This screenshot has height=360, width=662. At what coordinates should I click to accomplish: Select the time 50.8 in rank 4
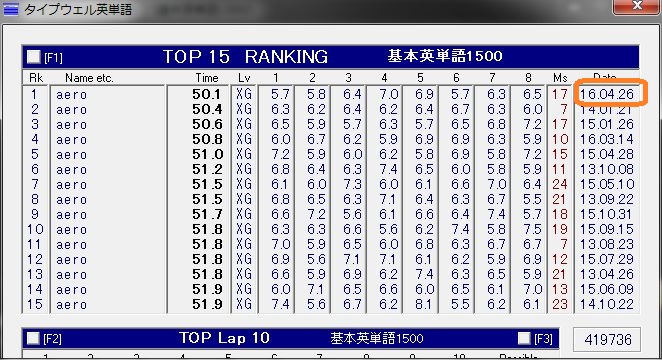tap(206, 139)
